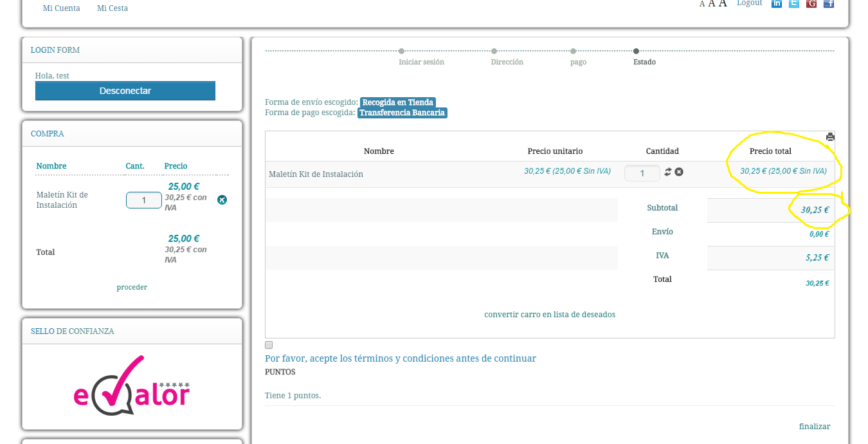Click the printer icon above the cart table
The image size is (868, 444).
coord(830,136)
